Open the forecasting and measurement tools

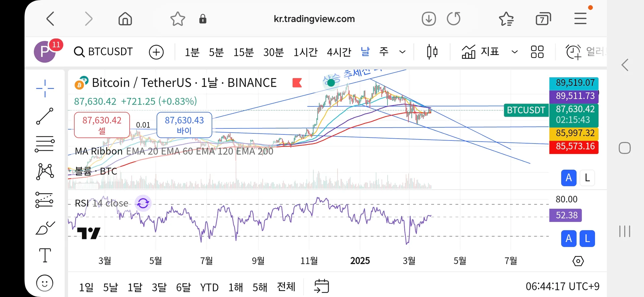(44, 200)
